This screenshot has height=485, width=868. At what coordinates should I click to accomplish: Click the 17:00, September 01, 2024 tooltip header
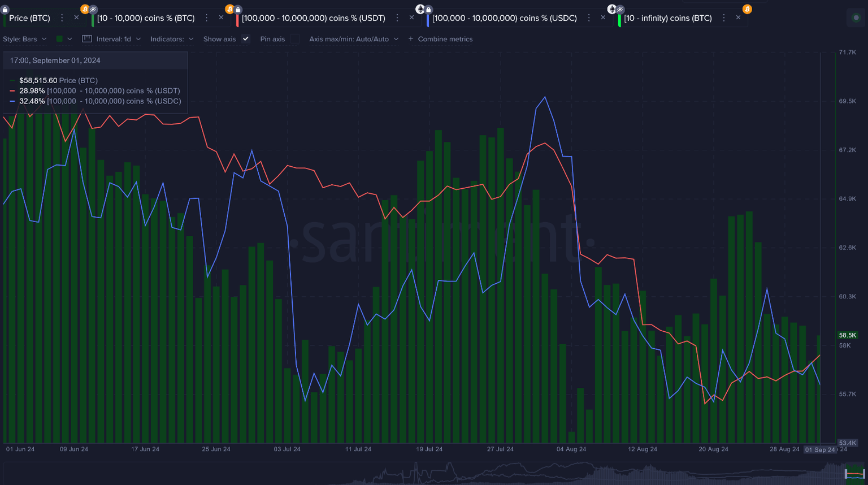55,60
